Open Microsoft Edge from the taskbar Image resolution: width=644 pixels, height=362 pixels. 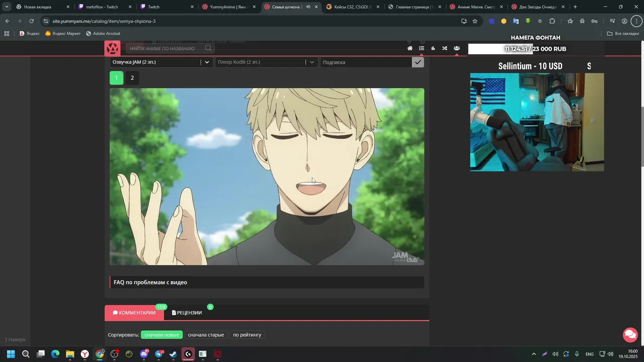[55, 354]
